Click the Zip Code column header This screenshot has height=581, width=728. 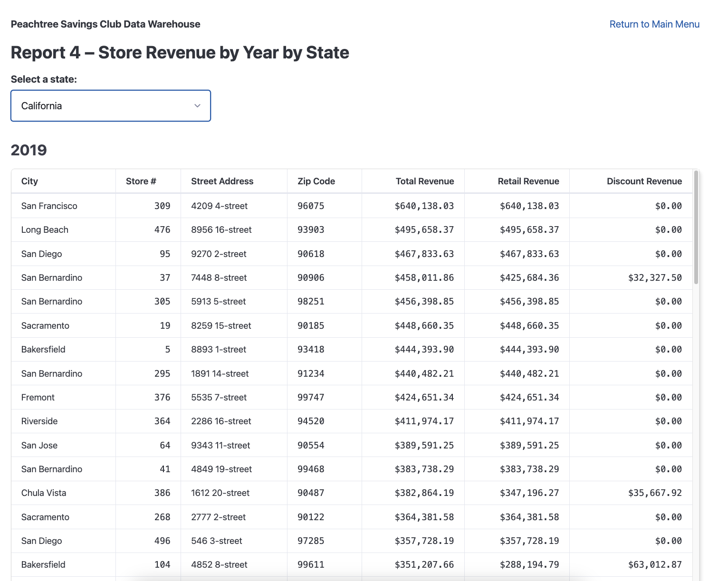pos(316,181)
